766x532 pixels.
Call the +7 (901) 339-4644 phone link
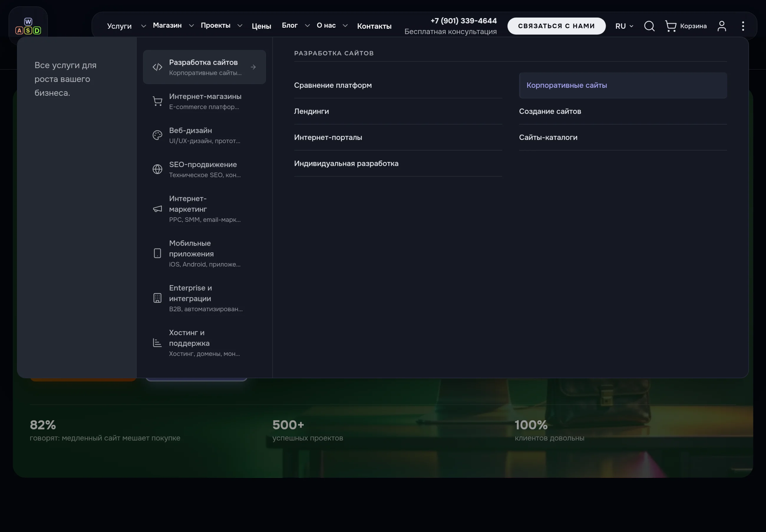[x=464, y=21]
